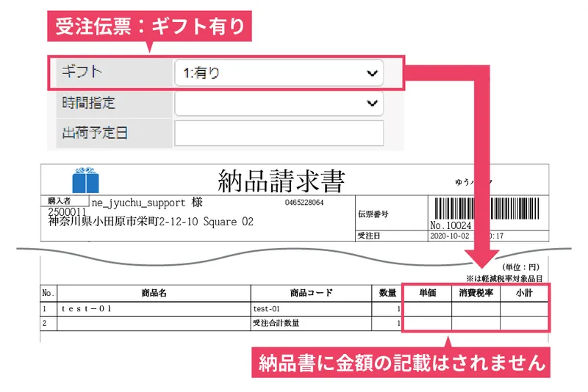The height and width of the screenshot is (392, 588).
Task: Click the ※は軽減税率対象品目 note
Action: [504, 278]
